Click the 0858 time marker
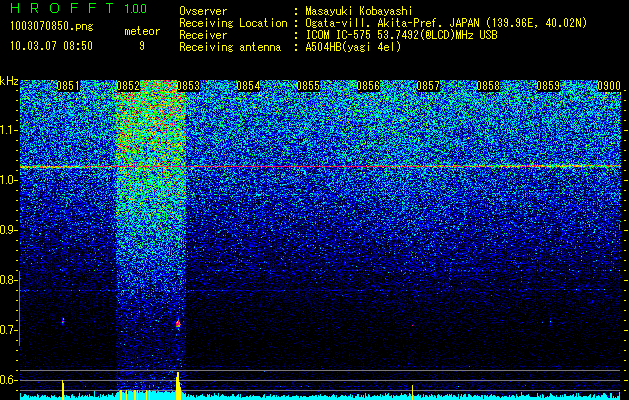This screenshot has width=629, height=400. [x=489, y=86]
